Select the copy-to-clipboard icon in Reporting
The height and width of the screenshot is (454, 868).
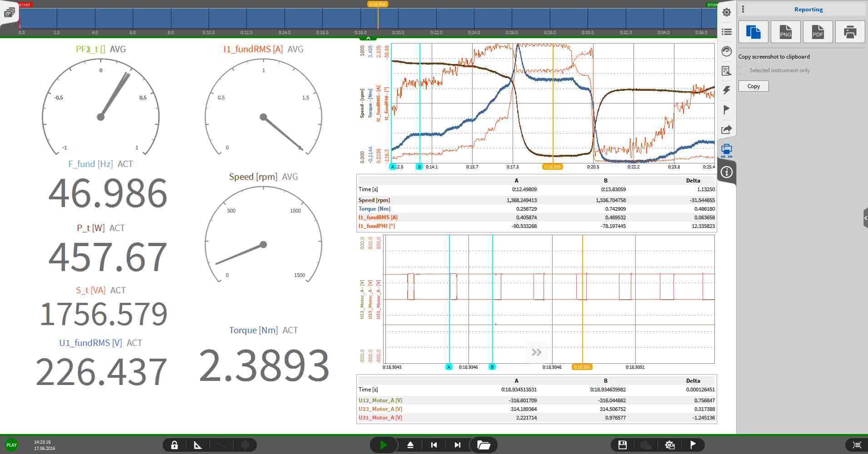click(753, 32)
